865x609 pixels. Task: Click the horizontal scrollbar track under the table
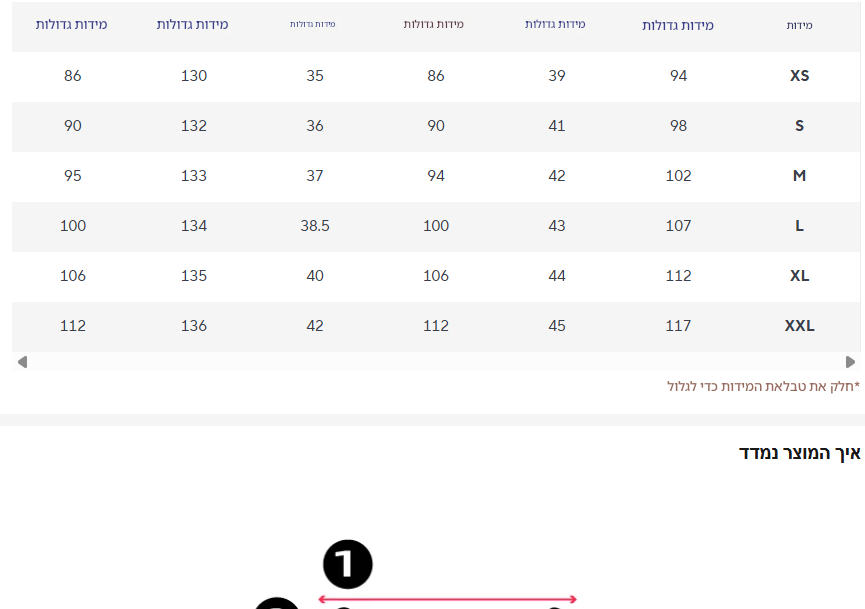coord(436,362)
